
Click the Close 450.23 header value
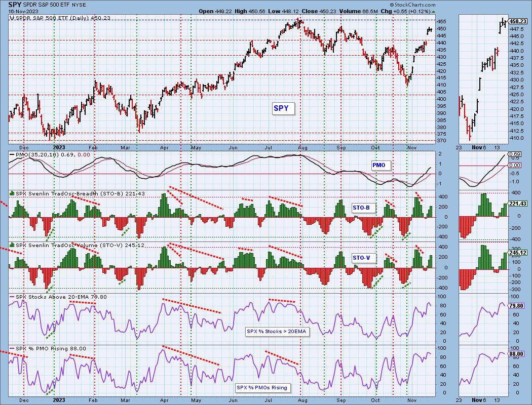[x=319, y=11]
